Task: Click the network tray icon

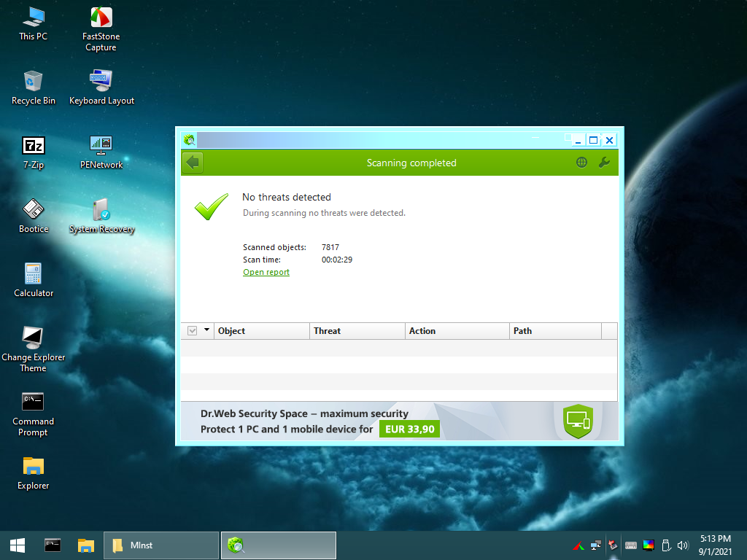Action: pyautogui.click(x=596, y=545)
